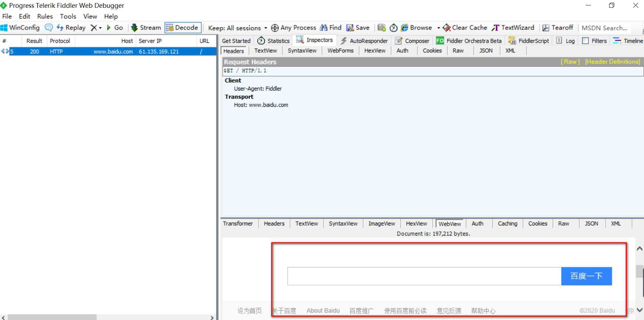Open the response Caching tab

(x=507, y=224)
